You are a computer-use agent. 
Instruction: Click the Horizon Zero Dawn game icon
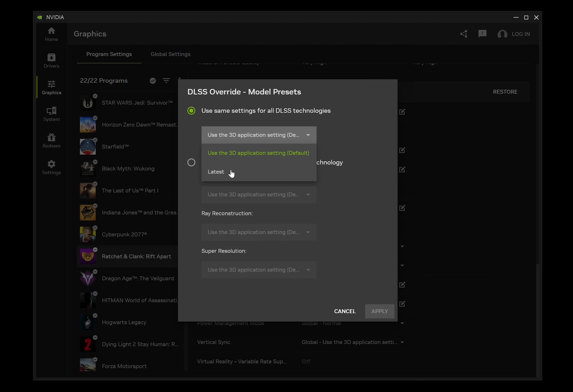pos(88,125)
